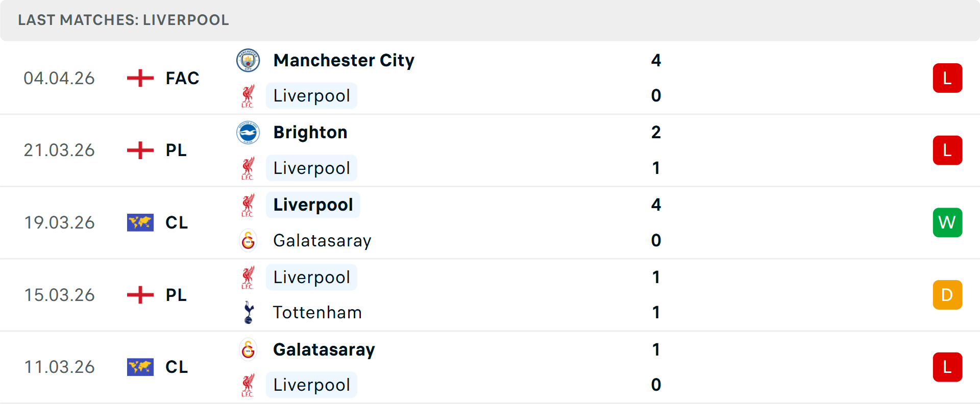Open the Liverpool team page link
This screenshot has height=404, width=980.
[x=311, y=95]
